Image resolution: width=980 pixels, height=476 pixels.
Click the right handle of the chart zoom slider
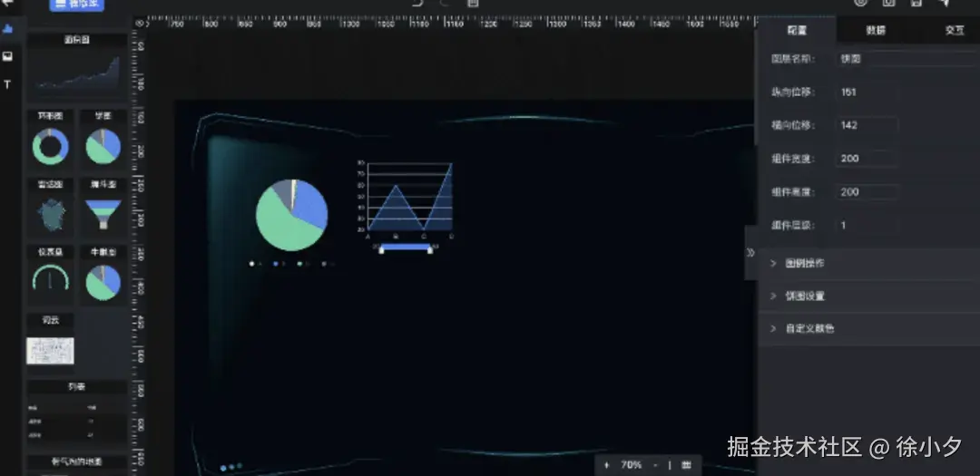point(430,250)
